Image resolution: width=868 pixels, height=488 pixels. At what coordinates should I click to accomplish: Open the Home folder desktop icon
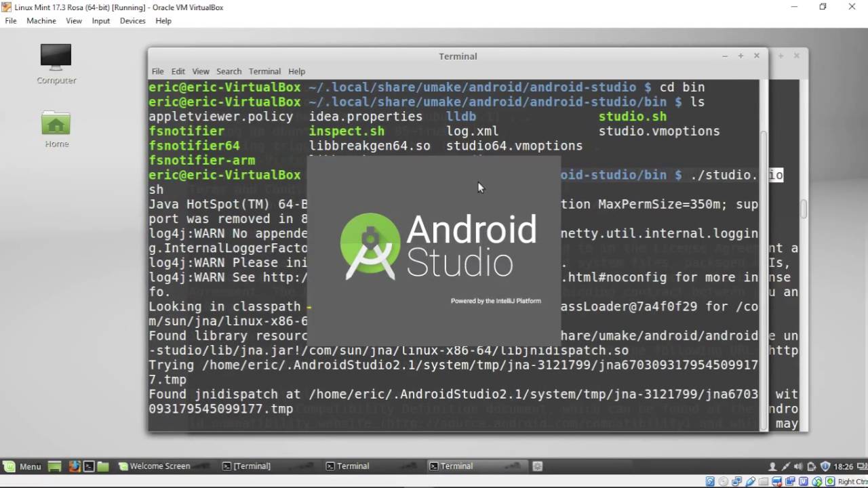click(x=56, y=129)
